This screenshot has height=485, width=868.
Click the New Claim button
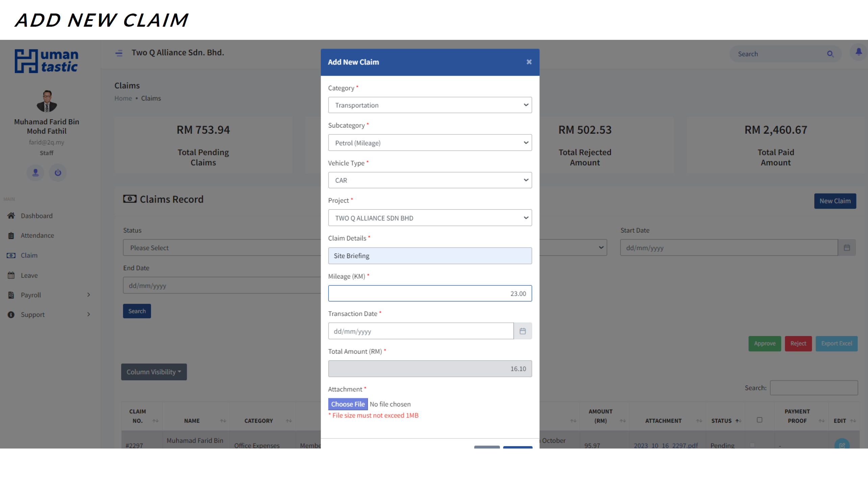(835, 201)
